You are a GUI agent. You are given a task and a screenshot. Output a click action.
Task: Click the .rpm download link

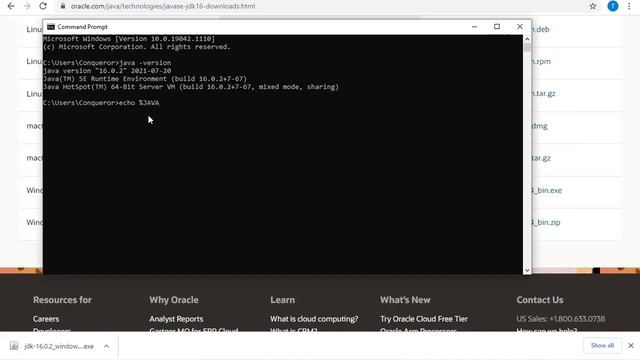(541, 62)
